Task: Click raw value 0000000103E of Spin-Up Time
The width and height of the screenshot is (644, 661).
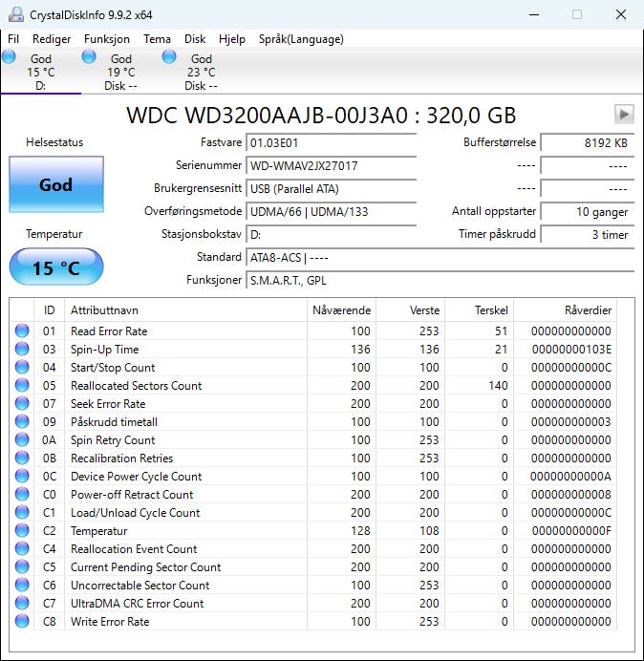Action: [x=571, y=349]
